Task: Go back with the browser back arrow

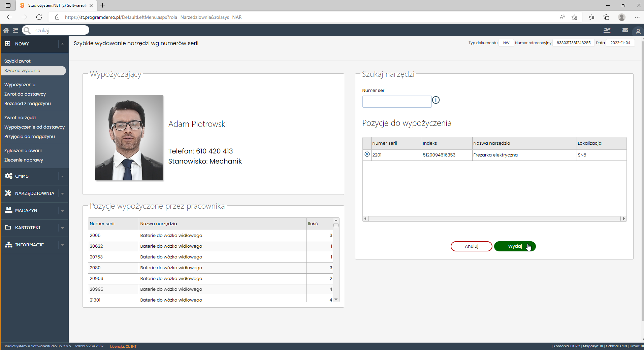Action: (x=9, y=17)
